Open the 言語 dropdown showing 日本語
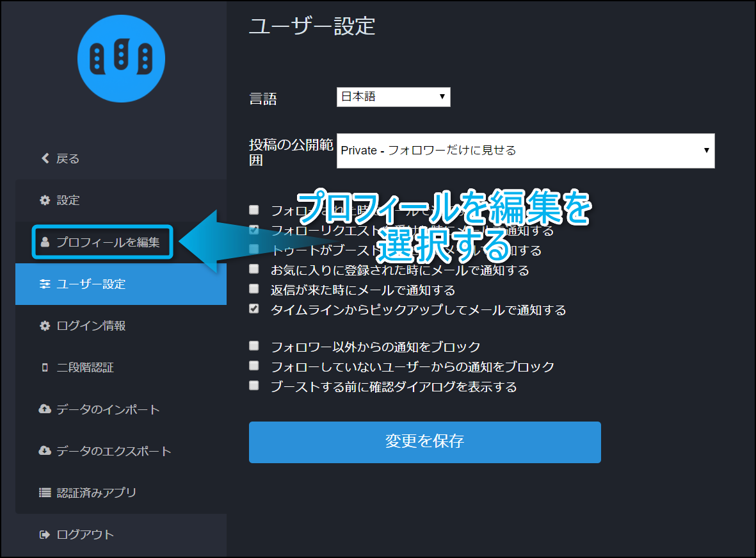Image resolution: width=756 pixels, height=558 pixels. [393, 97]
